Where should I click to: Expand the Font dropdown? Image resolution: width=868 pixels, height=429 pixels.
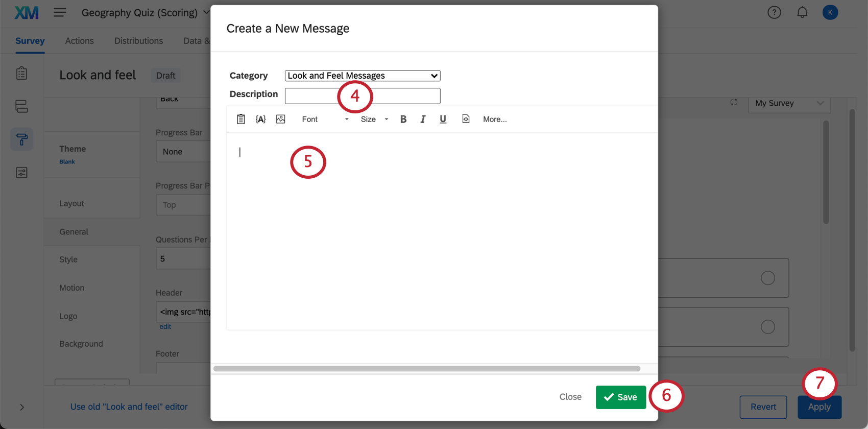325,119
